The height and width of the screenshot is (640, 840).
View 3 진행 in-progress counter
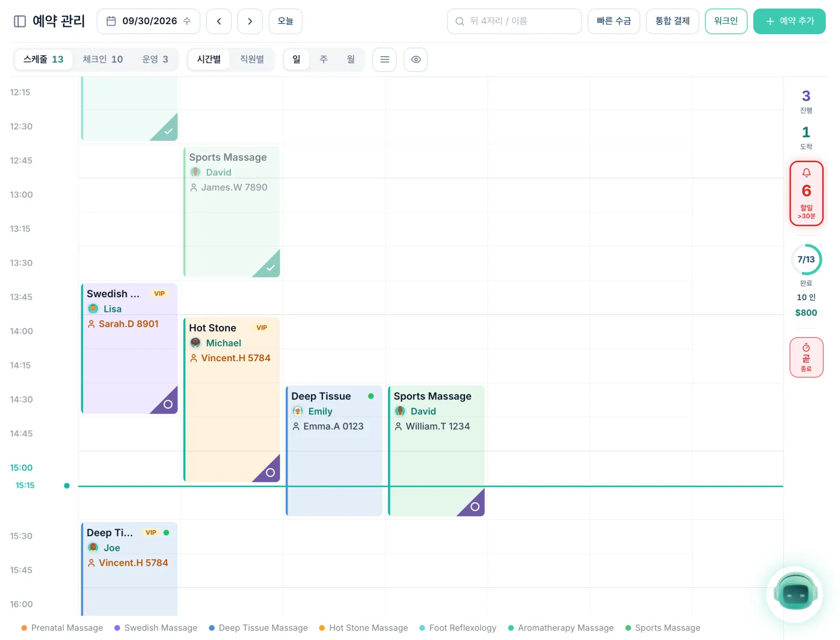(806, 101)
